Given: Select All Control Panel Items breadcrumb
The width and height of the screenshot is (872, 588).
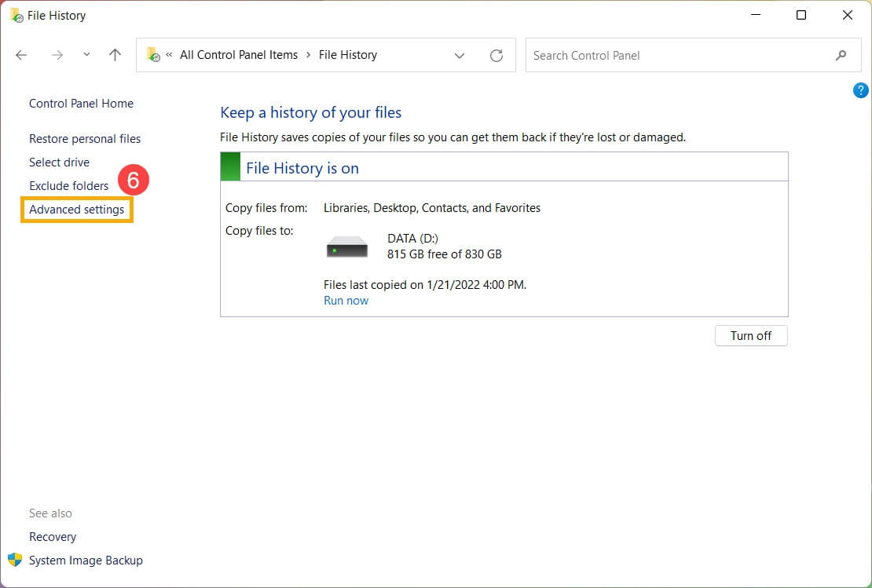Looking at the screenshot, I should pyautogui.click(x=239, y=55).
